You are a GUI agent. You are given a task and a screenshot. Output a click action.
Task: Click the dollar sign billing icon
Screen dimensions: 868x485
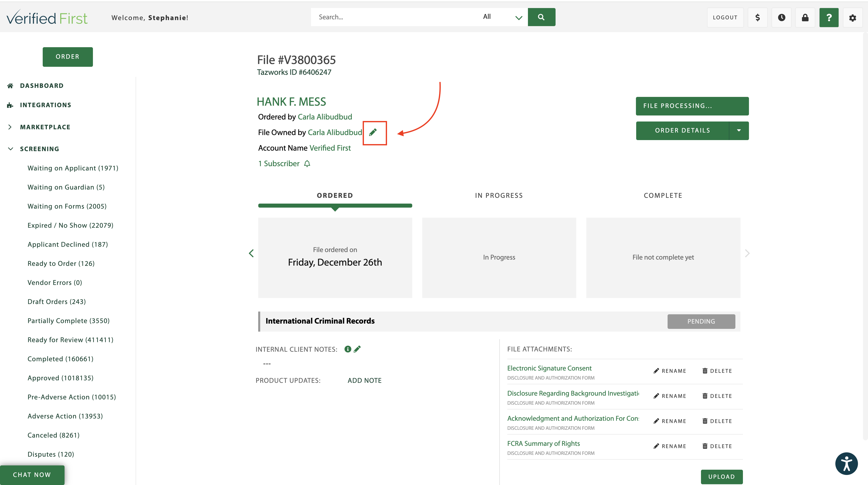pyautogui.click(x=757, y=18)
